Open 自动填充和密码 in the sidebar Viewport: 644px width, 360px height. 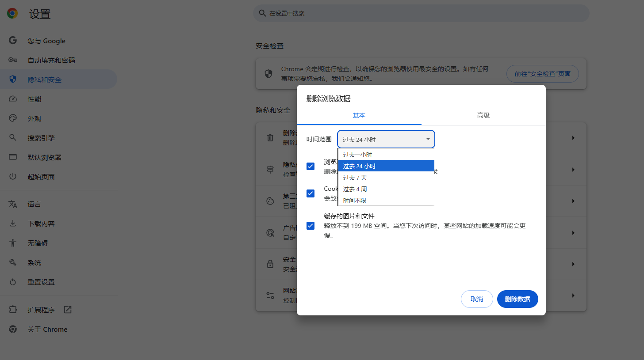point(58,60)
